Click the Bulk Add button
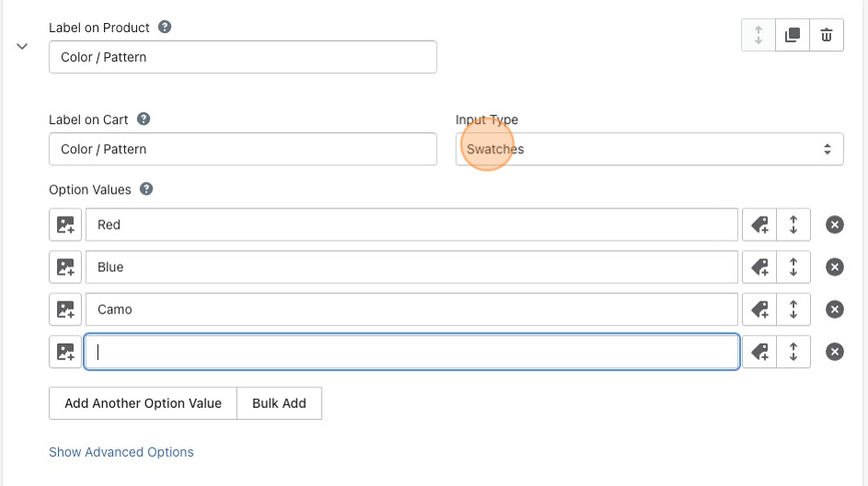Image resolution: width=868 pixels, height=486 pixels. tap(280, 403)
